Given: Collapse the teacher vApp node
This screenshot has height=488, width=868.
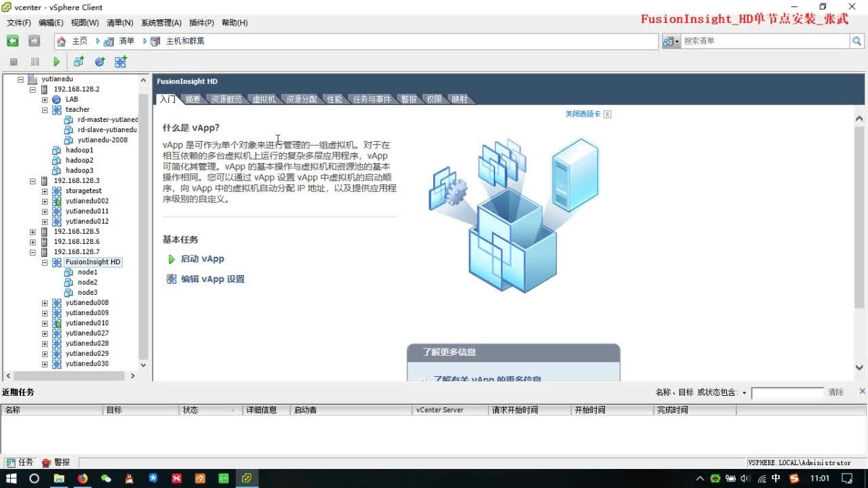Looking at the screenshot, I should (x=45, y=110).
